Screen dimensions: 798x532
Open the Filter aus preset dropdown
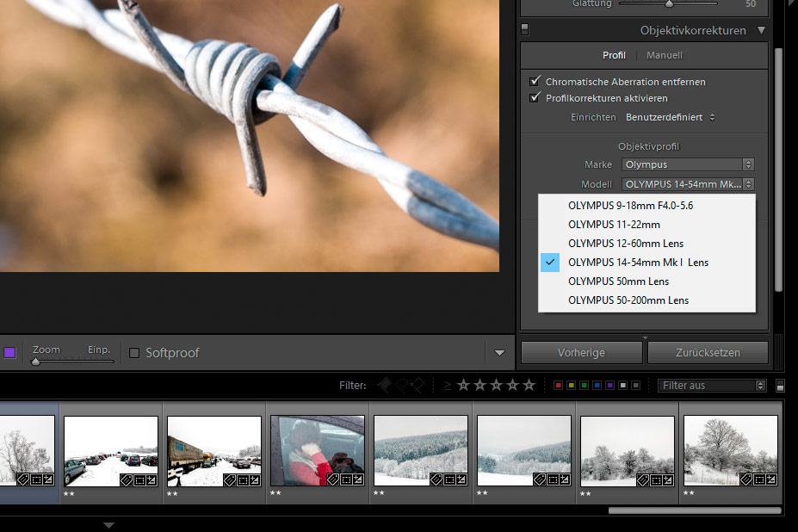coord(711,386)
